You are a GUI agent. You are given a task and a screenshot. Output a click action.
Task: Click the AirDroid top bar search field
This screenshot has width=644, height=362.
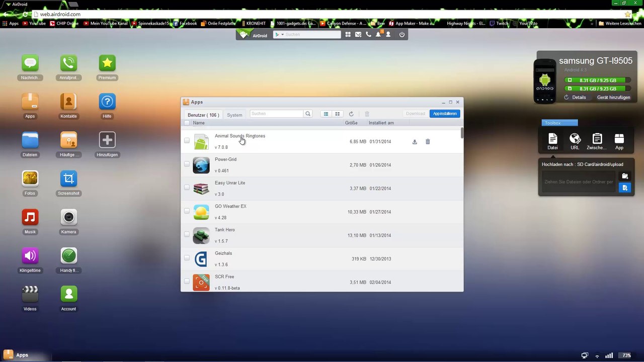312,35
